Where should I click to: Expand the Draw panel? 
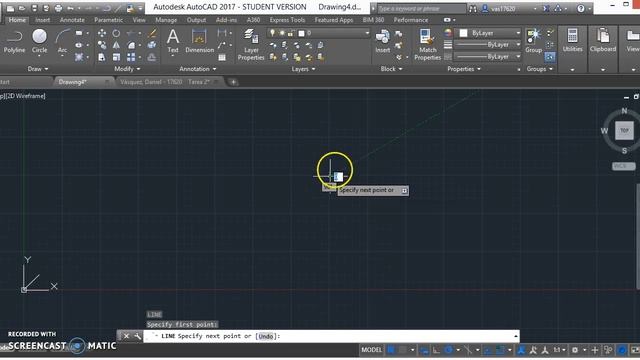[38, 69]
